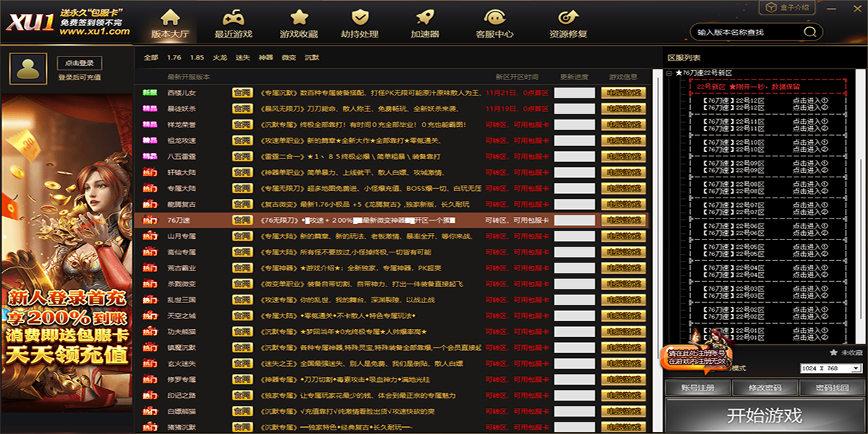868x434 pixels.
Task: Open the 最近游戏 gamepad icon
Action: tap(233, 18)
